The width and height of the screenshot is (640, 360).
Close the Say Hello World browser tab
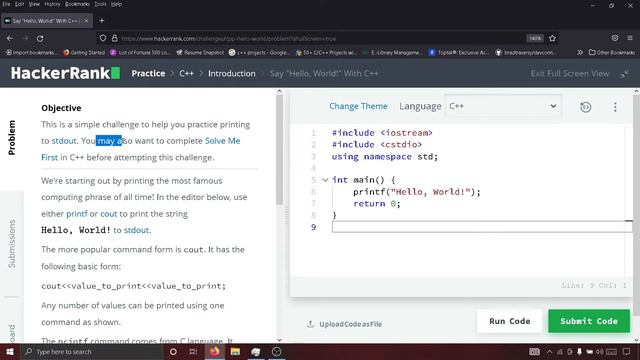[x=86, y=20]
